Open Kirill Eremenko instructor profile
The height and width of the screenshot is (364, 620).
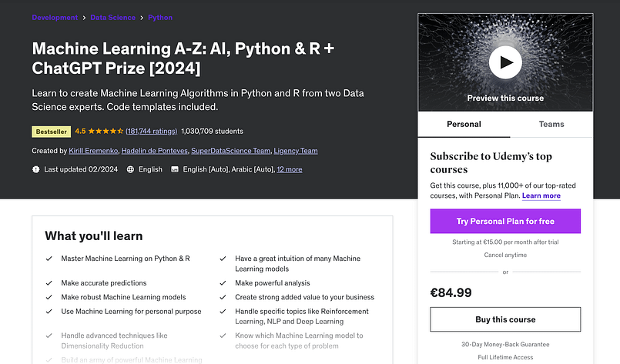(x=93, y=151)
